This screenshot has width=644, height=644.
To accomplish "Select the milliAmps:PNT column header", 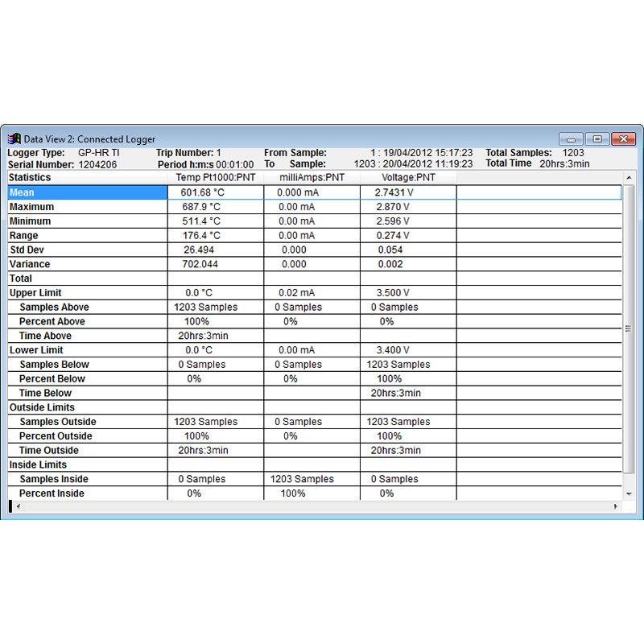I will point(312,177).
